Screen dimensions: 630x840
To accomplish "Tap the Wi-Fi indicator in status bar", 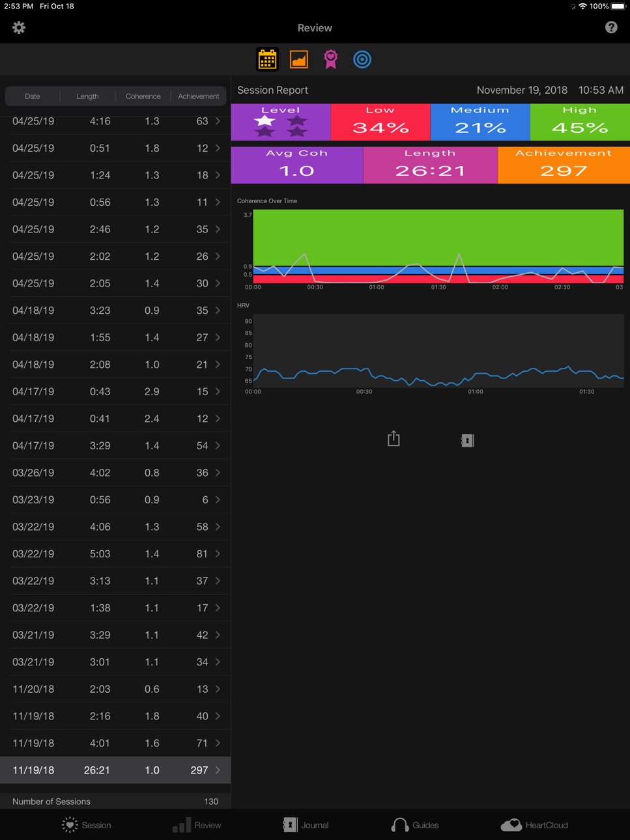I will click(582, 6).
